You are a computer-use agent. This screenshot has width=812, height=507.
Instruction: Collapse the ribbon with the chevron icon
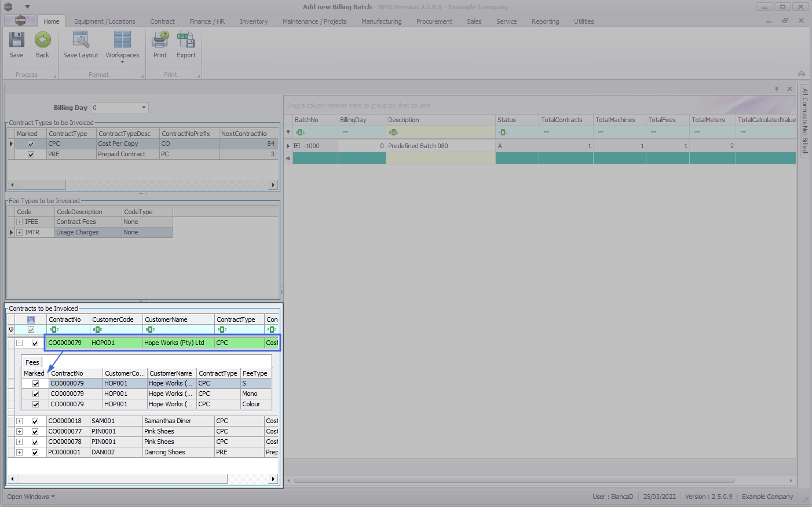tap(802, 74)
